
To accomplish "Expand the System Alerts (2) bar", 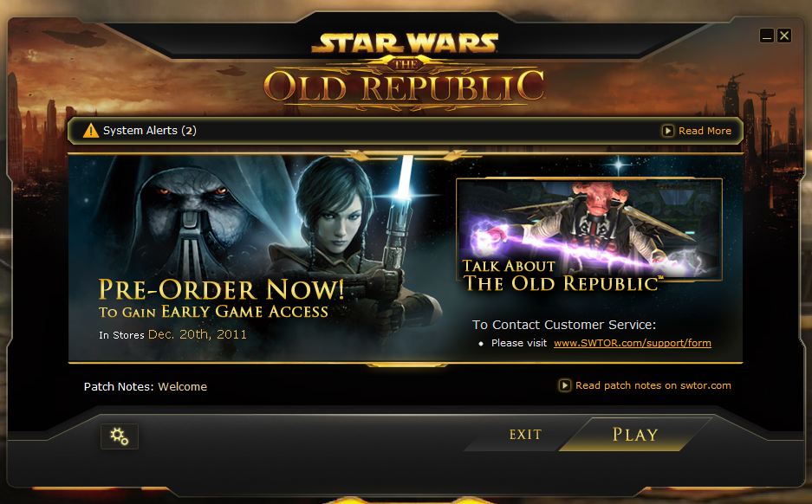I will (x=405, y=131).
